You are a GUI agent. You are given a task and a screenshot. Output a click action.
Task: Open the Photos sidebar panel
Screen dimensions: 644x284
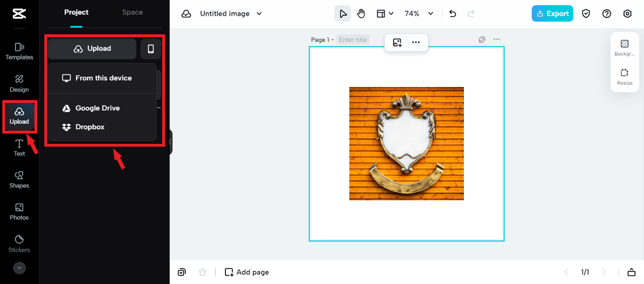point(19,212)
